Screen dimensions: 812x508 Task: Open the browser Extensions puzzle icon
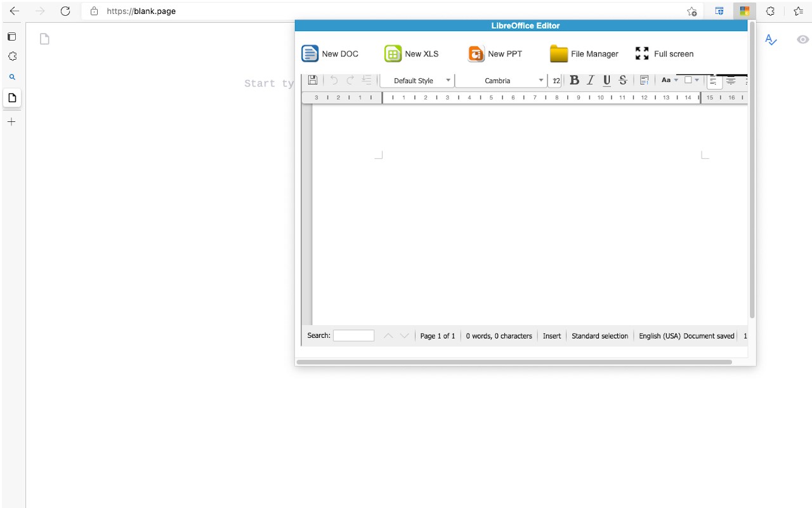coord(770,11)
